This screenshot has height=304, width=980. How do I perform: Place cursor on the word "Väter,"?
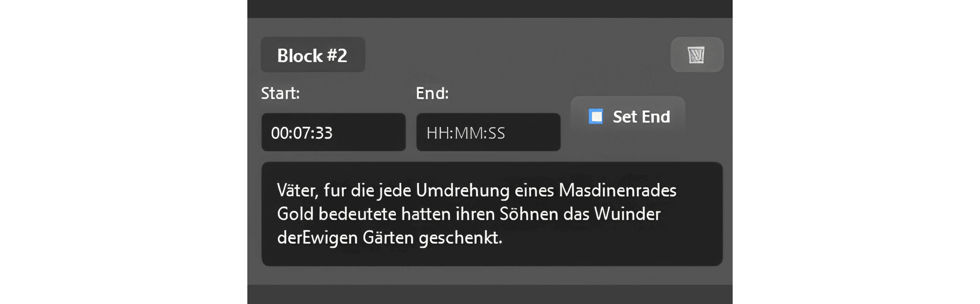pyautogui.click(x=297, y=190)
